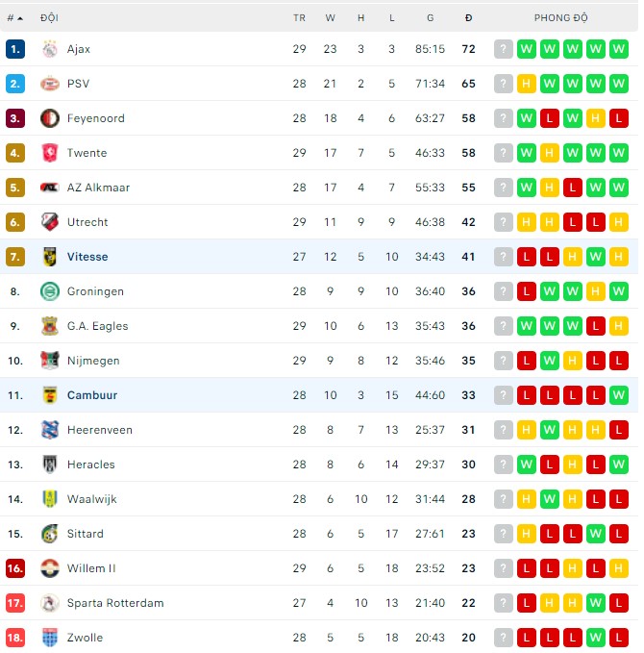Click the AZ Alkmaar team icon
This screenshot has height=653, width=644.
pos(50,188)
